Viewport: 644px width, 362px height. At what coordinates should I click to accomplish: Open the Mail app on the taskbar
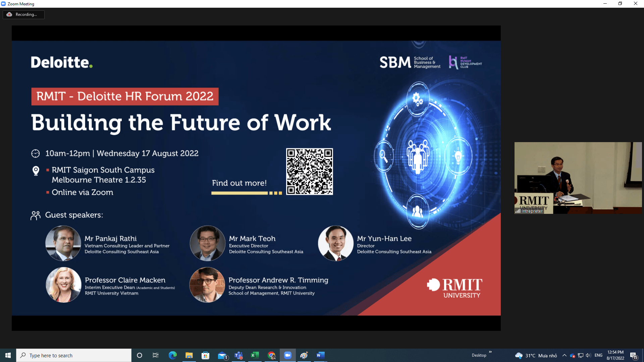[222, 355]
